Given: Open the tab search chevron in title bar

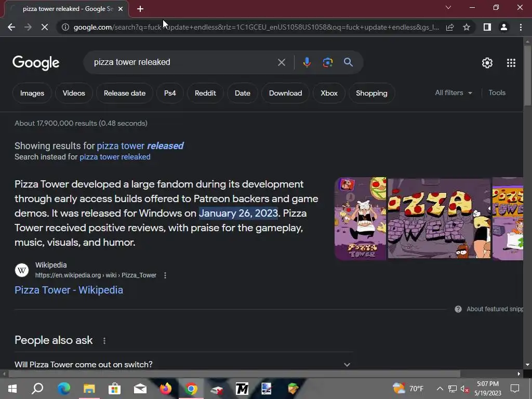Looking at the screenshot, I should (448, 7).
